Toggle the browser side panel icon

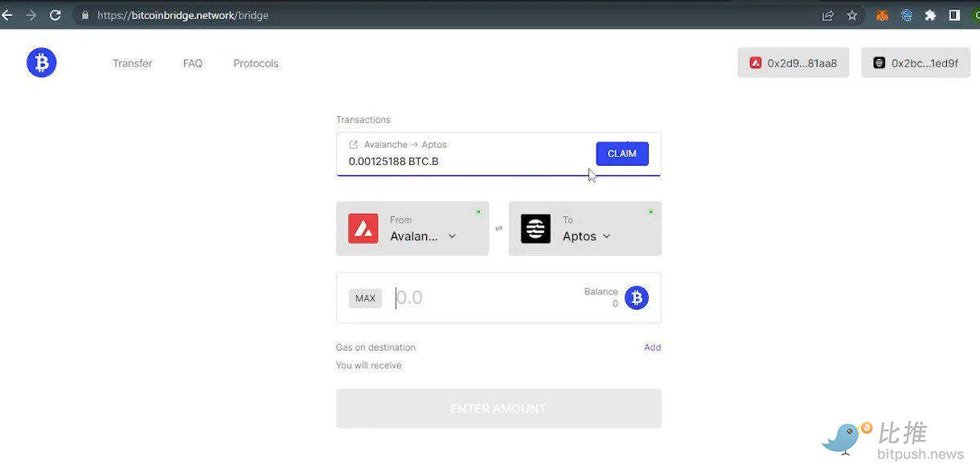click(954, 15)
